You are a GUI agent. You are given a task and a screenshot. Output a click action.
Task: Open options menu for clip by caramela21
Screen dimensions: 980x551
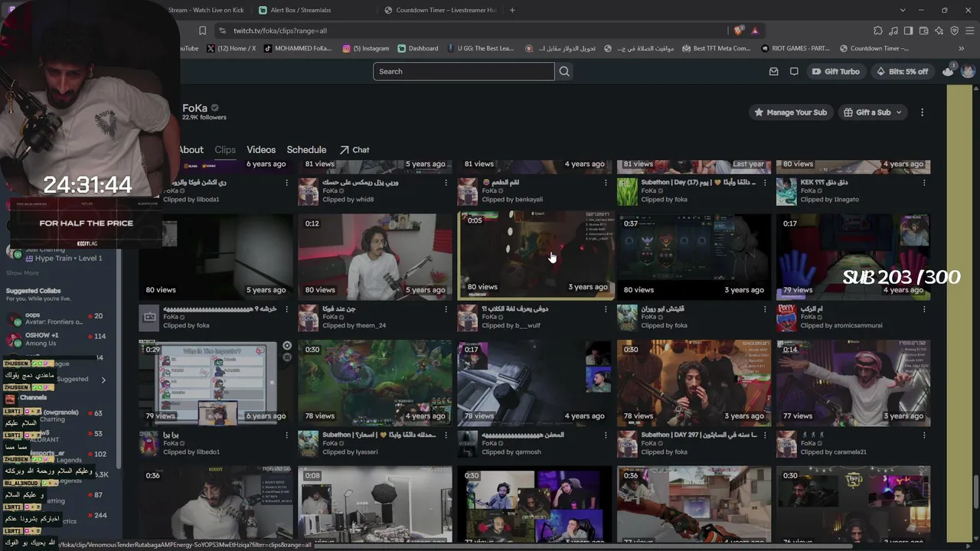click(924, 435)
